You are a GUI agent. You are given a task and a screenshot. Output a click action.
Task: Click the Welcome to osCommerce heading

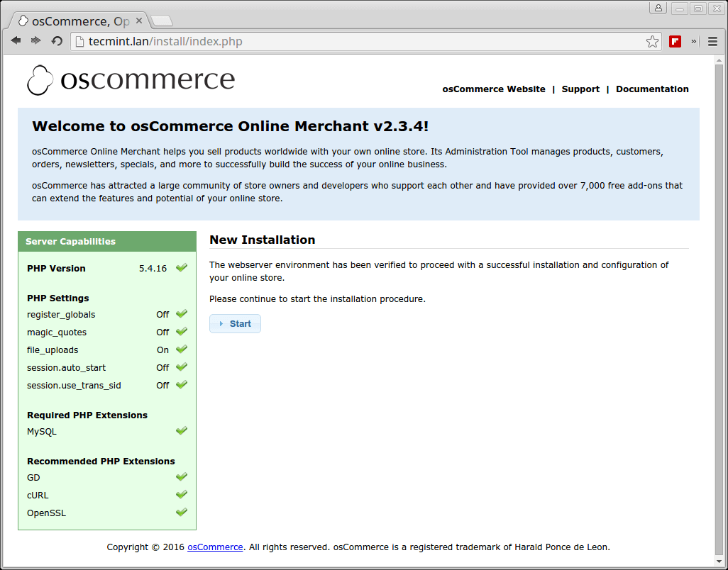[231, 126]
